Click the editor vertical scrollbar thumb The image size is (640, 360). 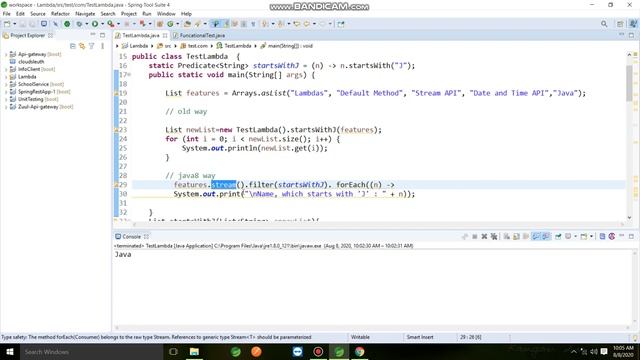629,83
